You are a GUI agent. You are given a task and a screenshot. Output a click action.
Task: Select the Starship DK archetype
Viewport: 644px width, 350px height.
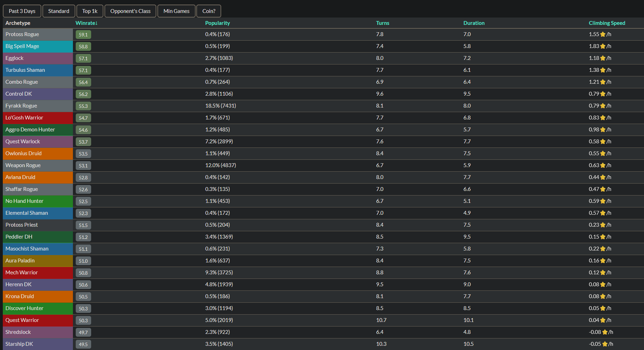tap(38, 344)
